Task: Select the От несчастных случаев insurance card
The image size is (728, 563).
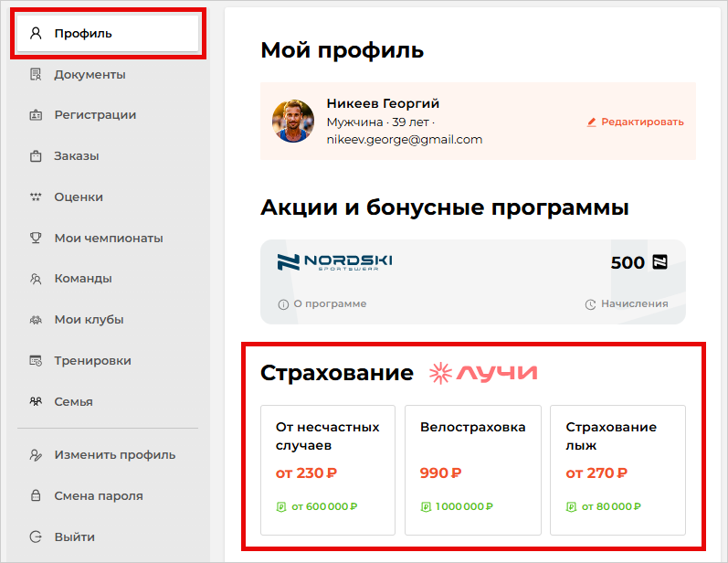Action: (328, 470)
